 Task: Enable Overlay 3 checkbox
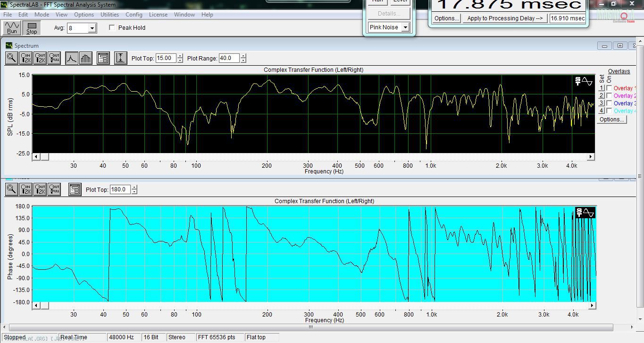point(609,103)
